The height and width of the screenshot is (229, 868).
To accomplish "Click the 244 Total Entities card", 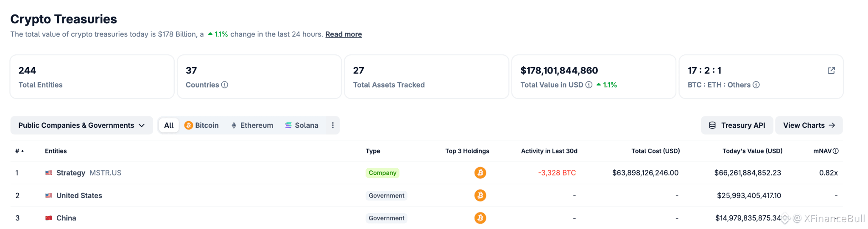I will click(x=92, y=77).
